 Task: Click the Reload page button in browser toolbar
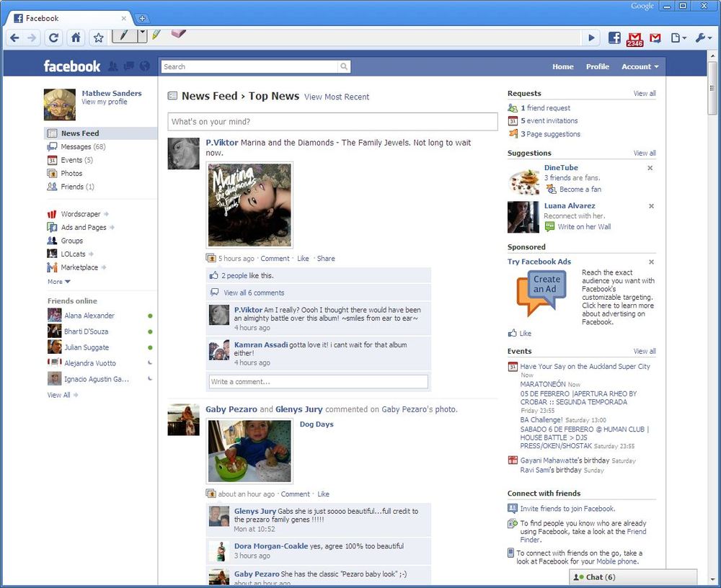click(53, 38)
